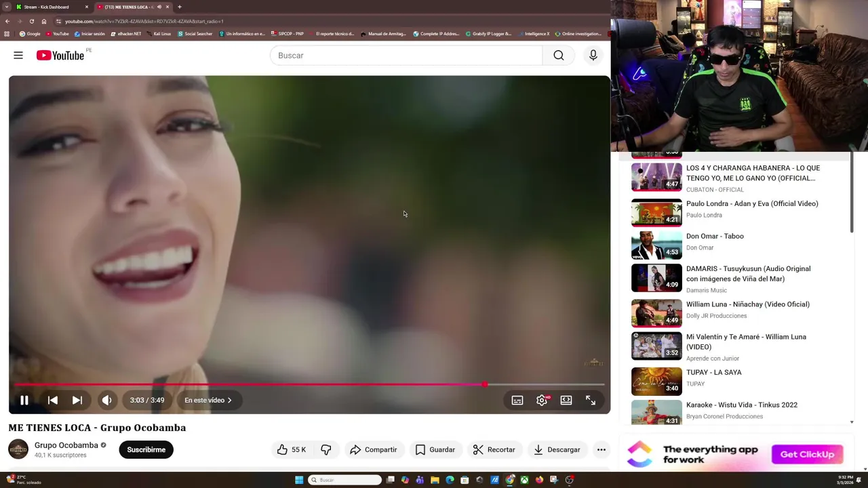Dislike the video
This screenshot has width=868, height=488.
pos(326,449)
